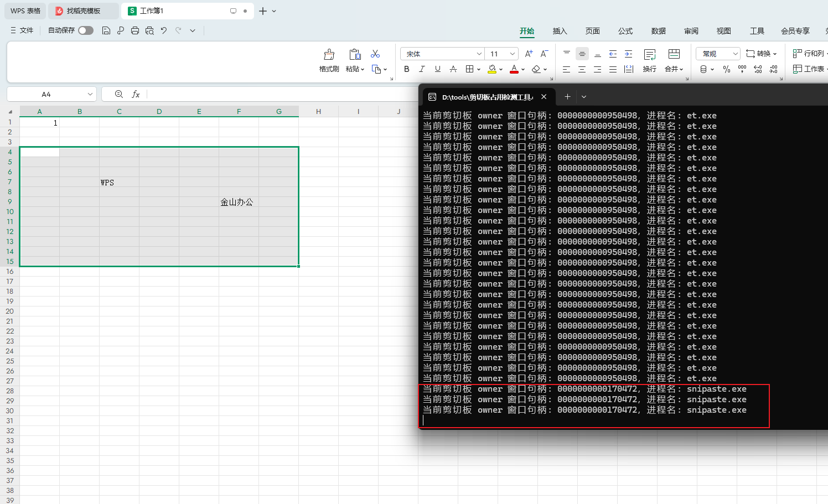This screenshot has width=828, height=504.
Task: Select the column H header
Action: pos(318,111)
